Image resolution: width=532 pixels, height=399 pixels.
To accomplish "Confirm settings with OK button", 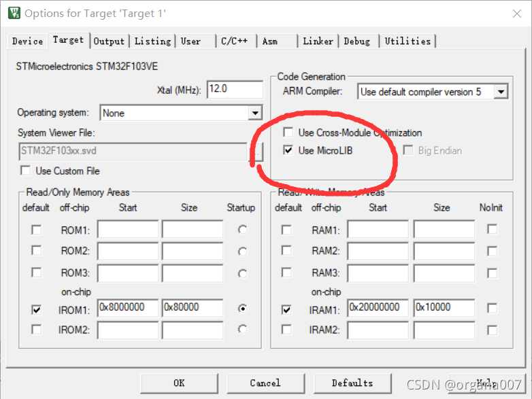I will click(x=179, y=383).
